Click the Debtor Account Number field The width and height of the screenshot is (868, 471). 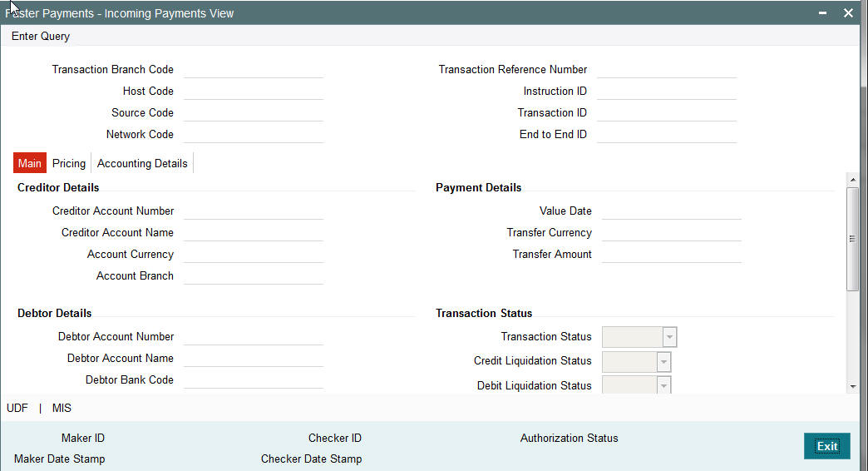pyautogui.click(x=253, y=337)
